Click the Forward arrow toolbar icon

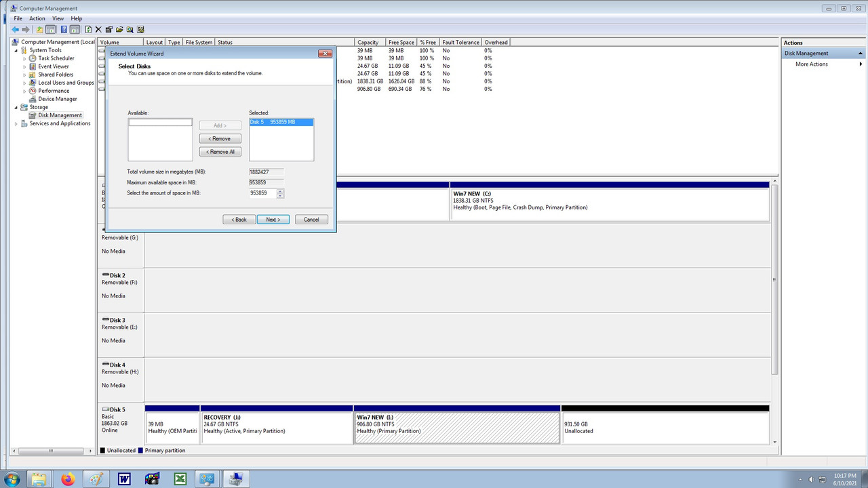(x=26, y=29)
